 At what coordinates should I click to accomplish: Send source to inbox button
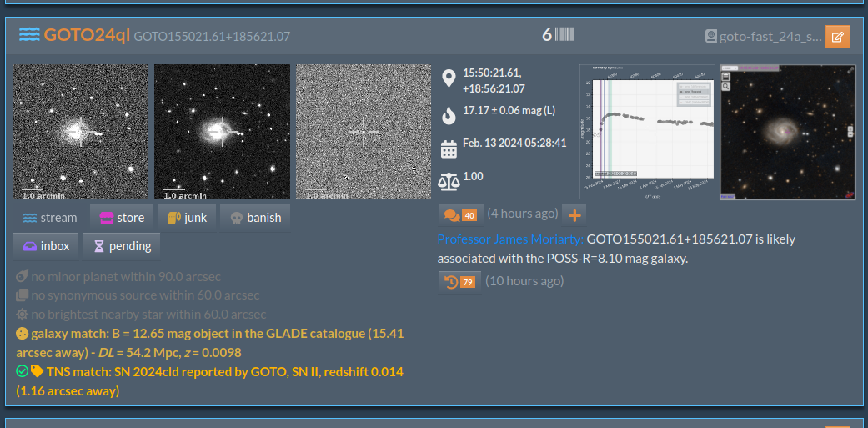pos(46,246)
